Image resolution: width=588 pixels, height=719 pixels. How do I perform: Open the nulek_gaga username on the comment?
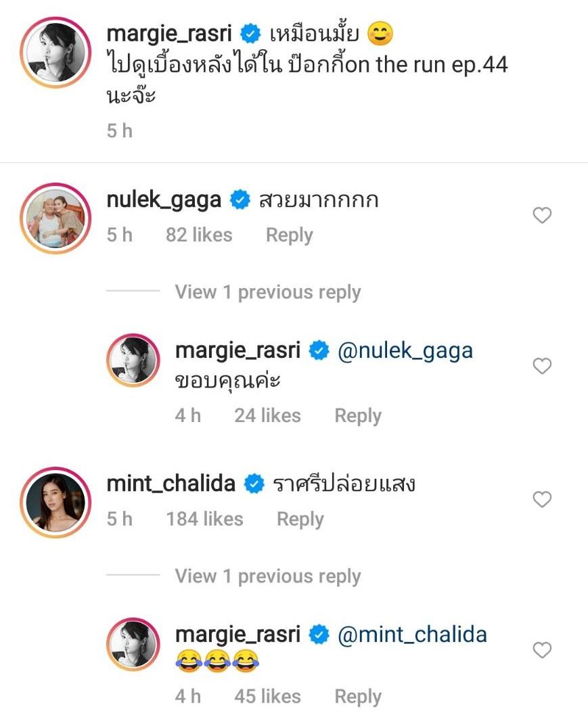coord(164,200)
